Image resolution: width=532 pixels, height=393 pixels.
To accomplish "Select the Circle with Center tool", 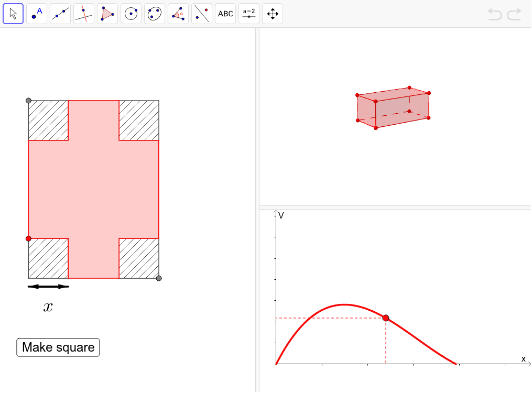I will (x=131, y=13).
